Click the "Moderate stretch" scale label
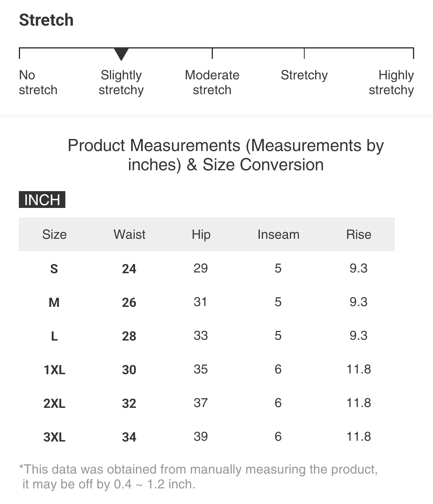Viewport: 433px width, 504px height. point(212,83)
